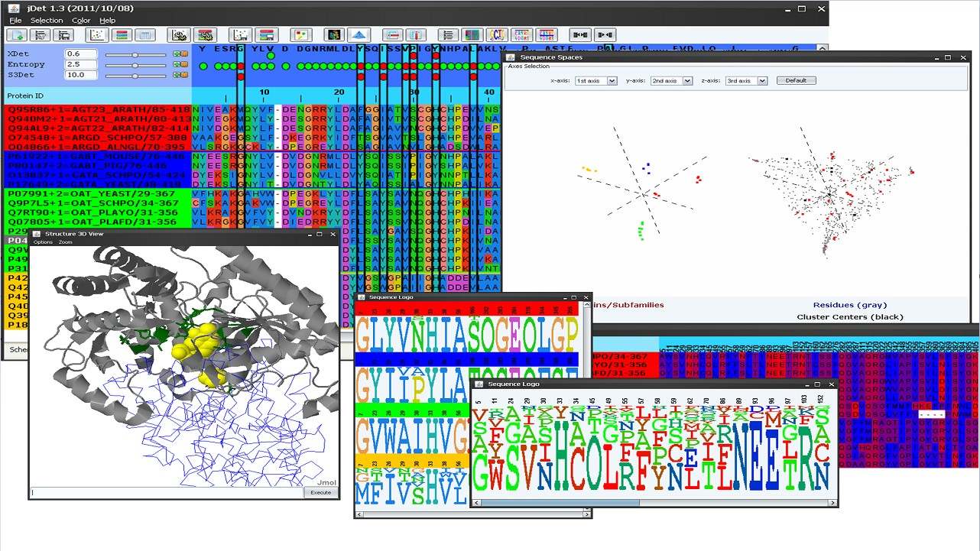The height and width of the screenshot is (551, 980).
Task: Click the scatter dots toolbar icon
Action: tap(97, 35)
